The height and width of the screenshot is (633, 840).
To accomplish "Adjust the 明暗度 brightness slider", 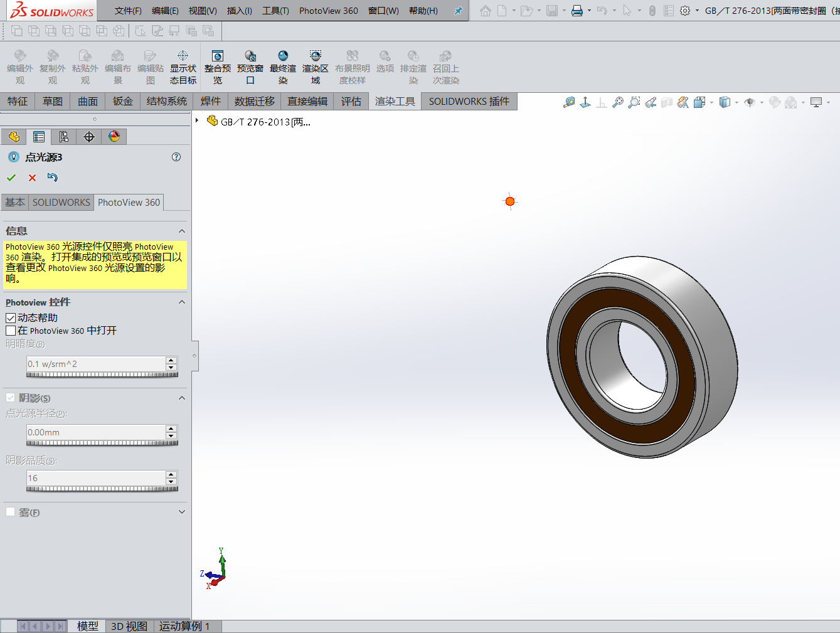I will tap(102, 375).
